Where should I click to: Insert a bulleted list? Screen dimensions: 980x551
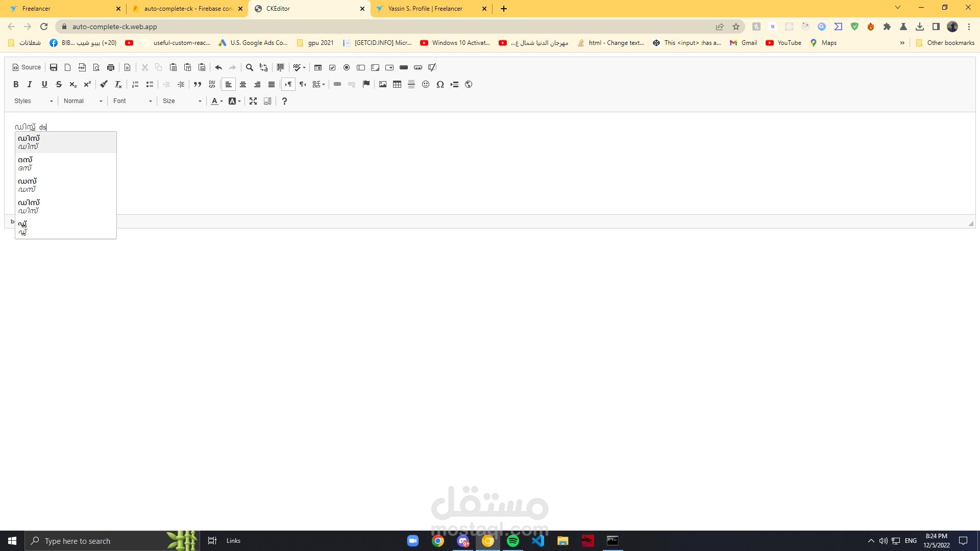point(150,84)
